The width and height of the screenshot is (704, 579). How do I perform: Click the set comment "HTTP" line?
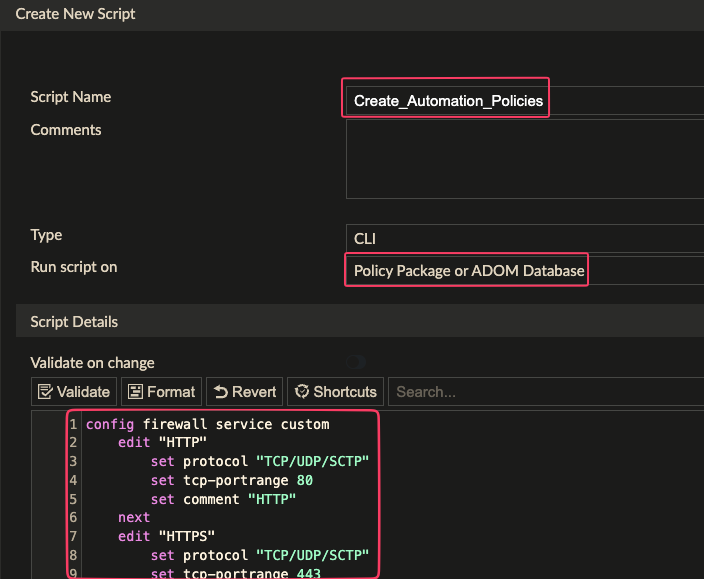pos(223,499)
